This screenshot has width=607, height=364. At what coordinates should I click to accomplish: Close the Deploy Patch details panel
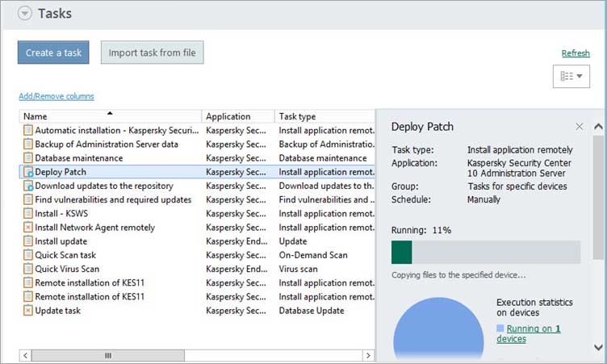579,127
